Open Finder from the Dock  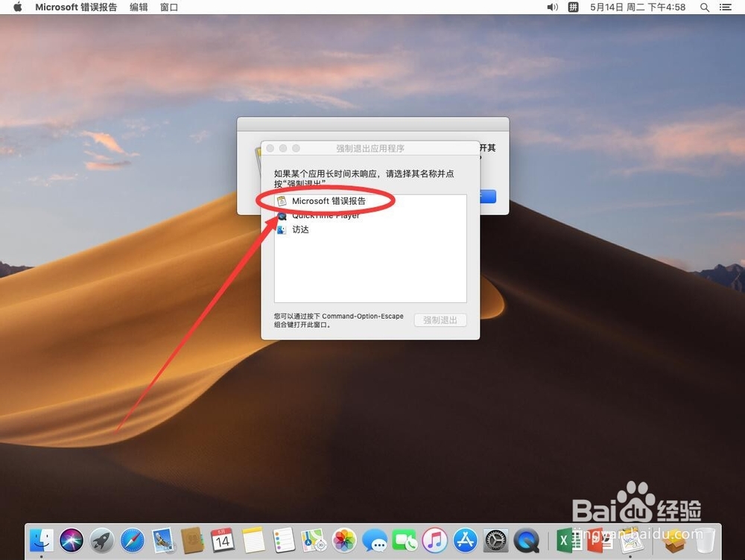coord(42,541)
